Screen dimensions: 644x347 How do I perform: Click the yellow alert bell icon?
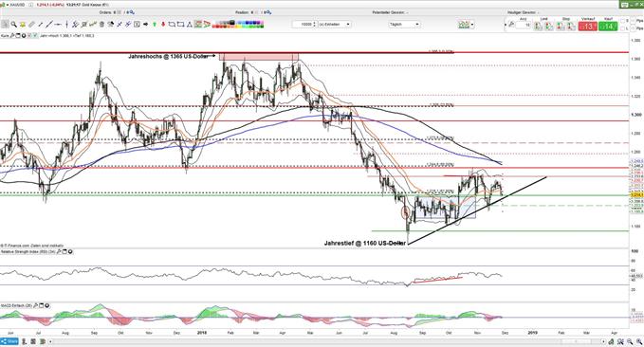coord(23,25)
